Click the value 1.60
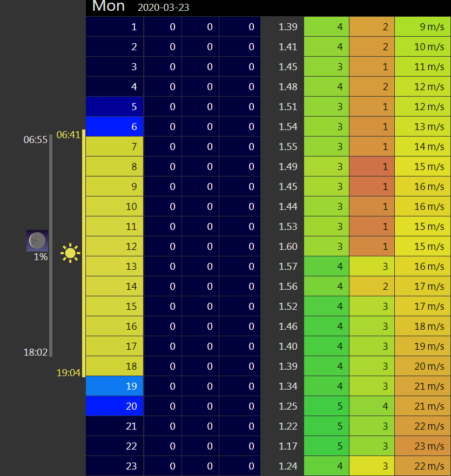Viewport: 451px width, 476px height. [x=288, y=247]
